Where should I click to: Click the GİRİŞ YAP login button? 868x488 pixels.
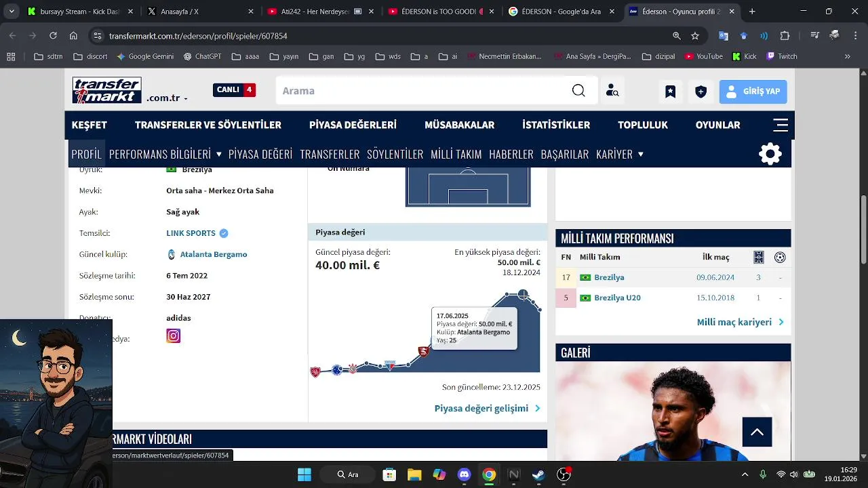(x=753, y=91)
